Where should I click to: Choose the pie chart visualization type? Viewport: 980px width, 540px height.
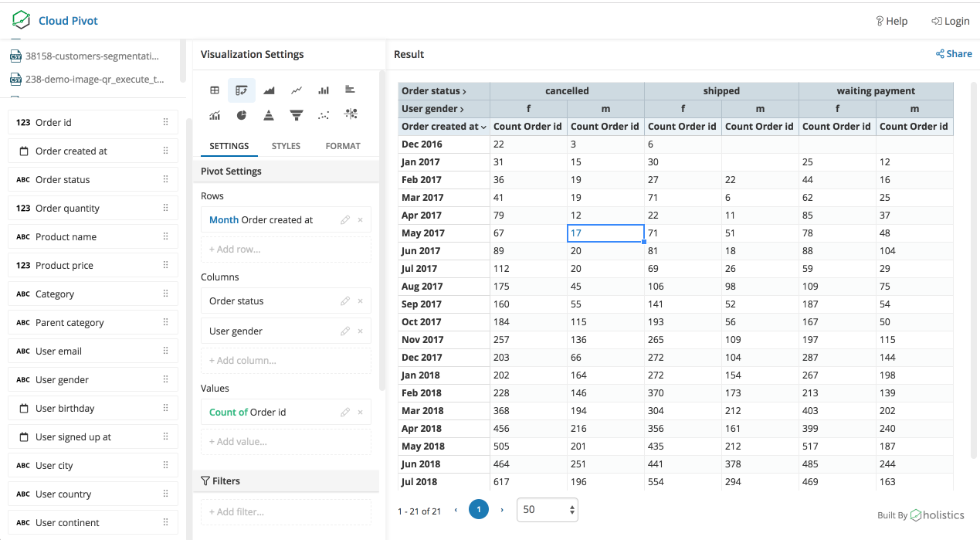(242, 115)
